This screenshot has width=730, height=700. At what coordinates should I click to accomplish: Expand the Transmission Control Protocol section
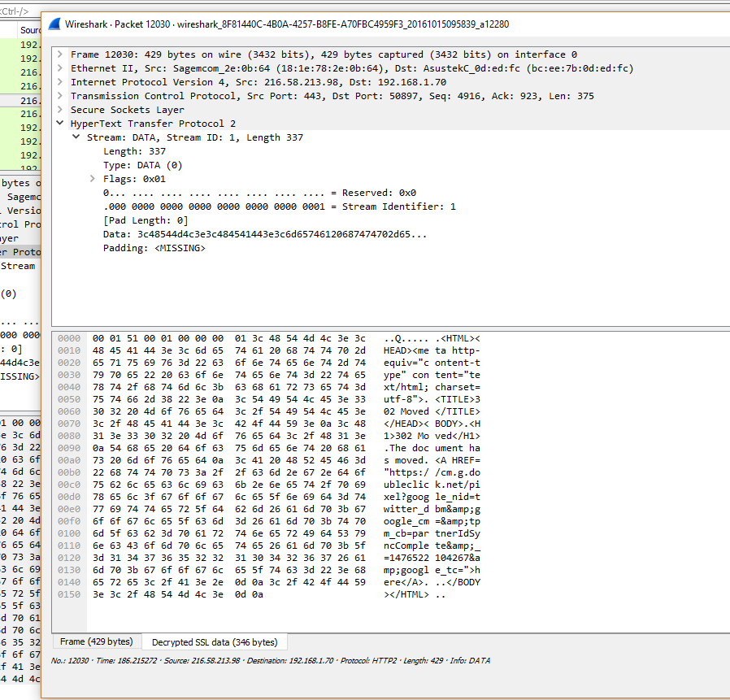(x=59, y=95)
